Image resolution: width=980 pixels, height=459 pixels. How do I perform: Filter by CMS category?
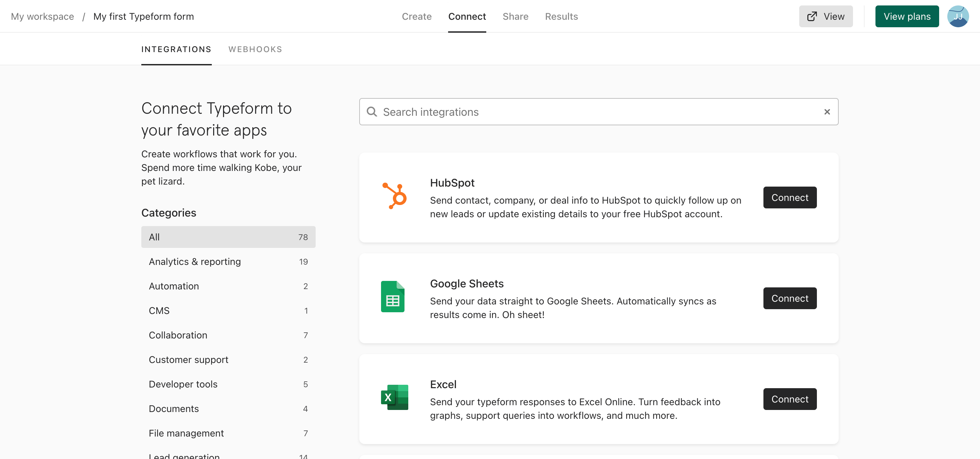[228, 311]
